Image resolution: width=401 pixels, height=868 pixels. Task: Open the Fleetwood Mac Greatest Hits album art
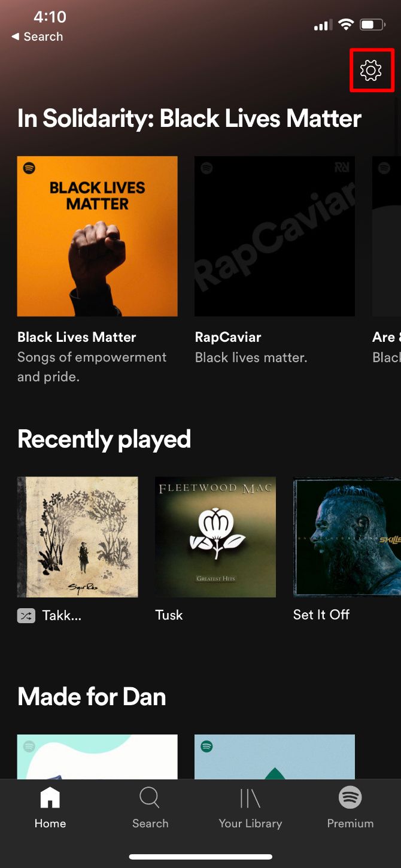215,537
